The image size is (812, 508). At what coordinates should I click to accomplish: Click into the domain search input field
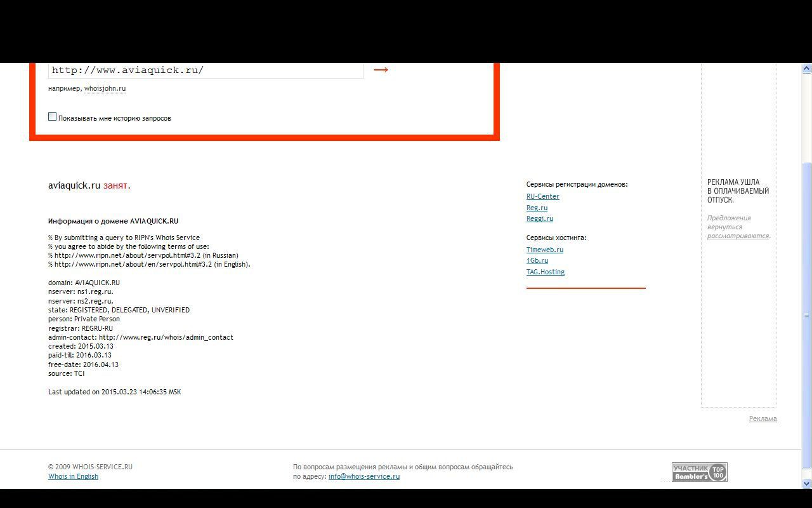point(206,70)
